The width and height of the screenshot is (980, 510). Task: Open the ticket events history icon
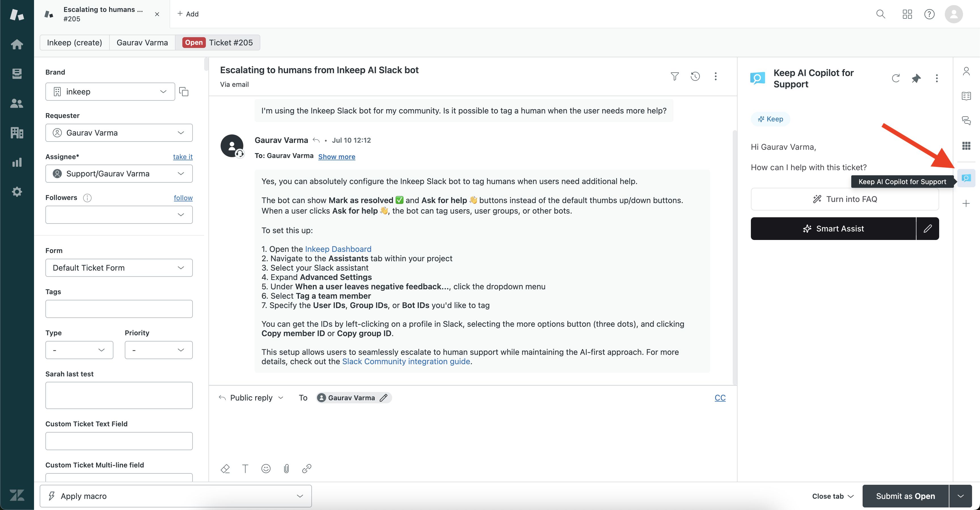point(695,77)
